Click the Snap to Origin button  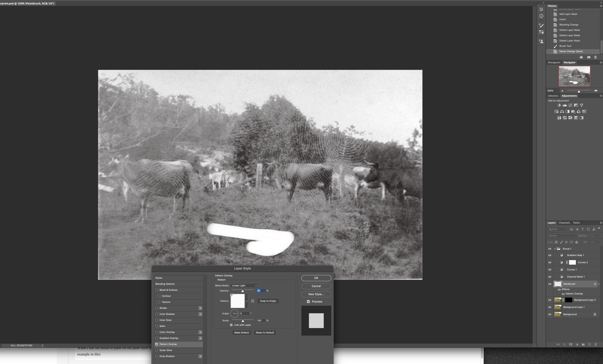268,301
